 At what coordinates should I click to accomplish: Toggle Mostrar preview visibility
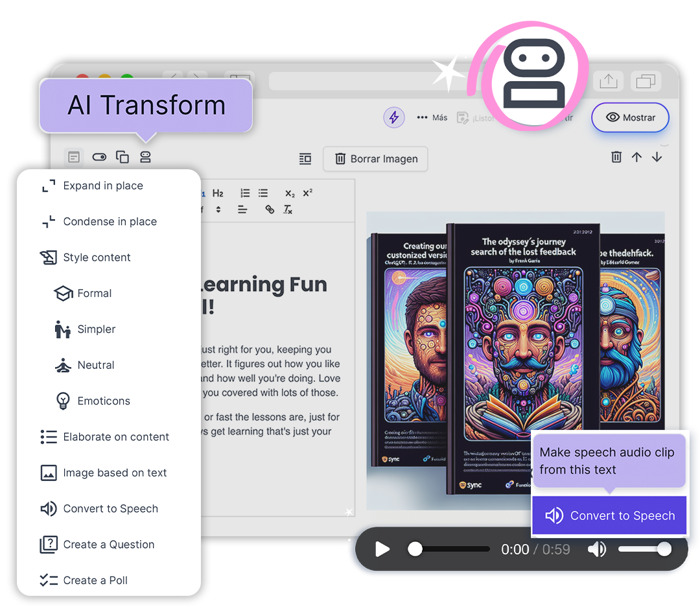(x=630, y=117)
